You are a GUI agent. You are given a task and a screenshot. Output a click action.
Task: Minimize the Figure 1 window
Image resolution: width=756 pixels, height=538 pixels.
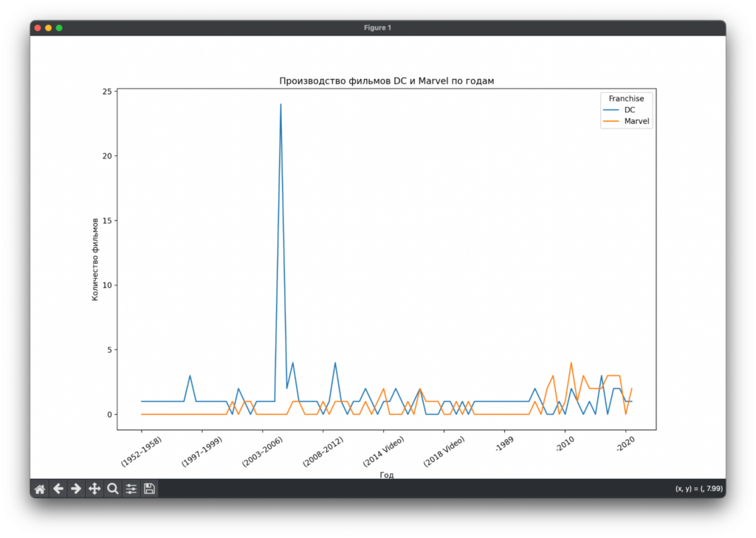point(49,28)
